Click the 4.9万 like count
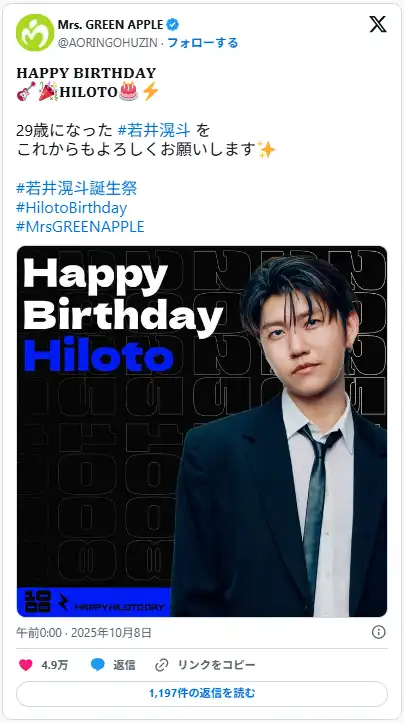 (55, 665)
